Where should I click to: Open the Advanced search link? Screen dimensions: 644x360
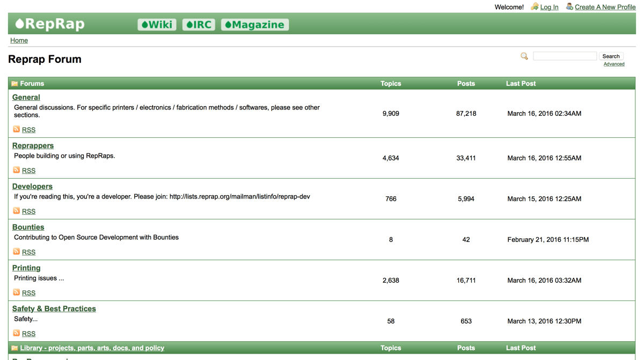[614, 64]
